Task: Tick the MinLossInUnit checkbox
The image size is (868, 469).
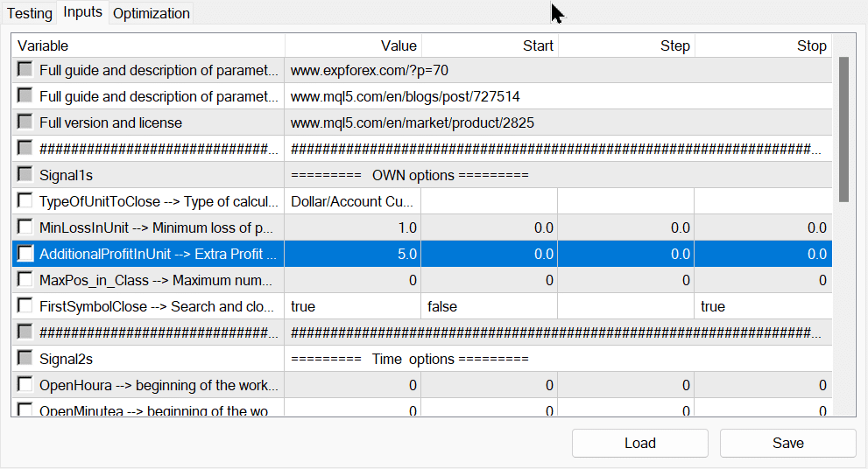Action: [x=25, y=227]
